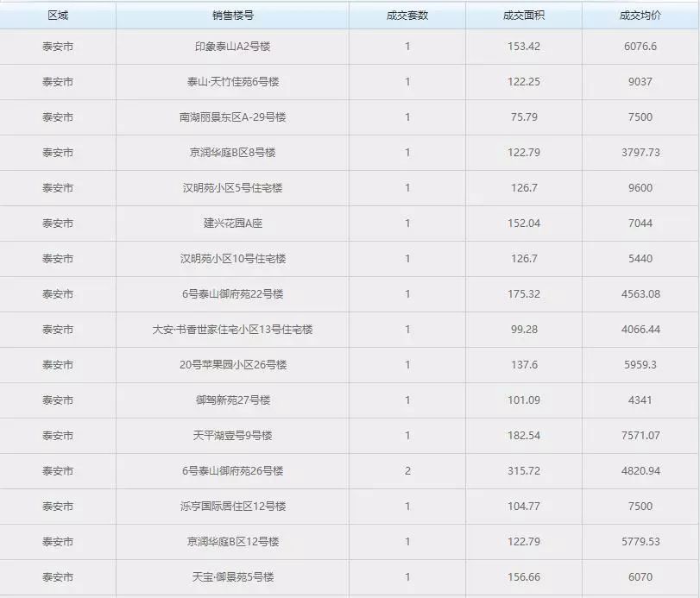The image size is (700, 598).
Task: Select the 汉明苑小区10号住宅楼 cell
Action: [x=232, y=258]
